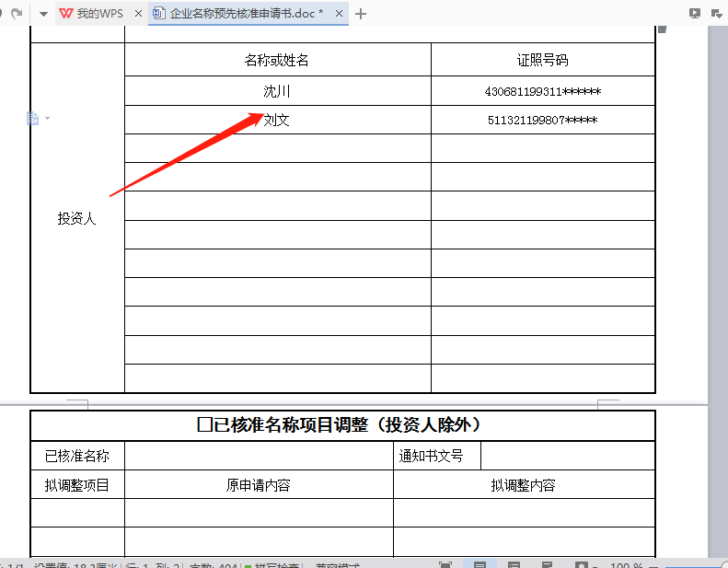Click the ID number cell 511321199807*****

pos(542,120)
